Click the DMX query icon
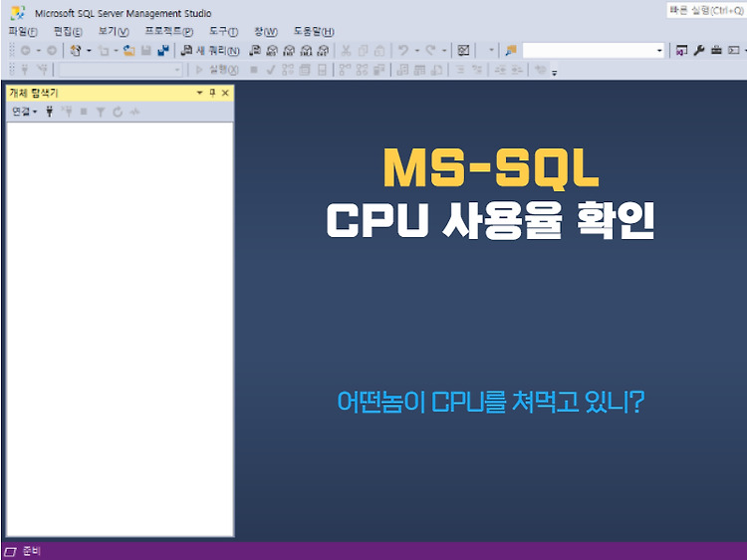Screen dimensions: 747x560 289,50
